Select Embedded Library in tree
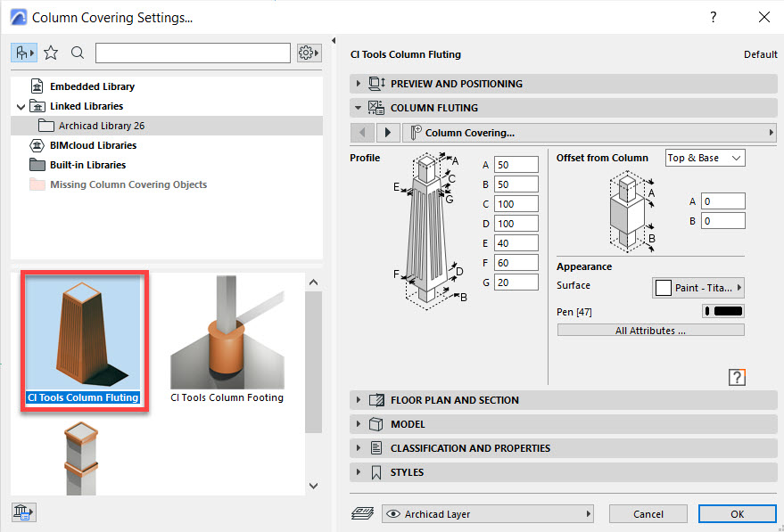Image resolution: width=784 pixels, height=532 pixels. point(92,86)
